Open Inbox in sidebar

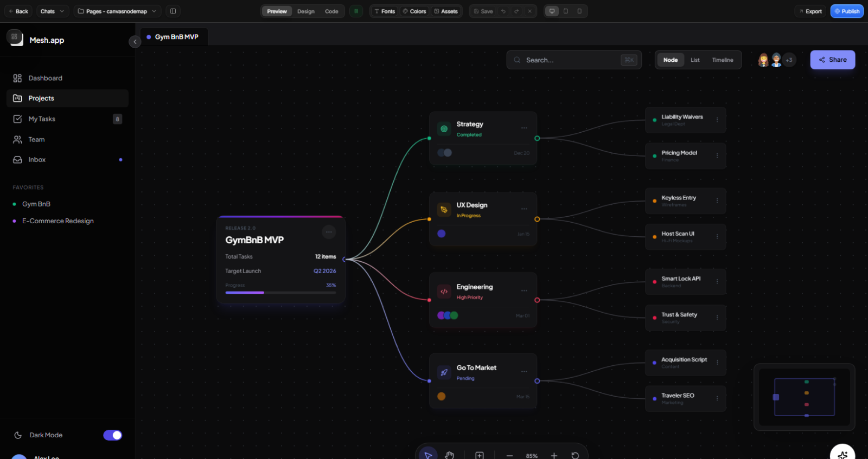(67, 159)
